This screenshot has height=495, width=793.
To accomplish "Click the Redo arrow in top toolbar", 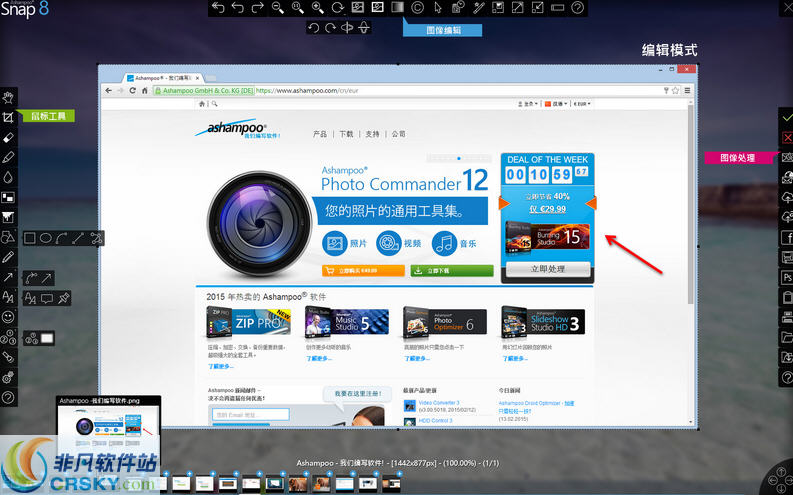I will tap(257, 8).
